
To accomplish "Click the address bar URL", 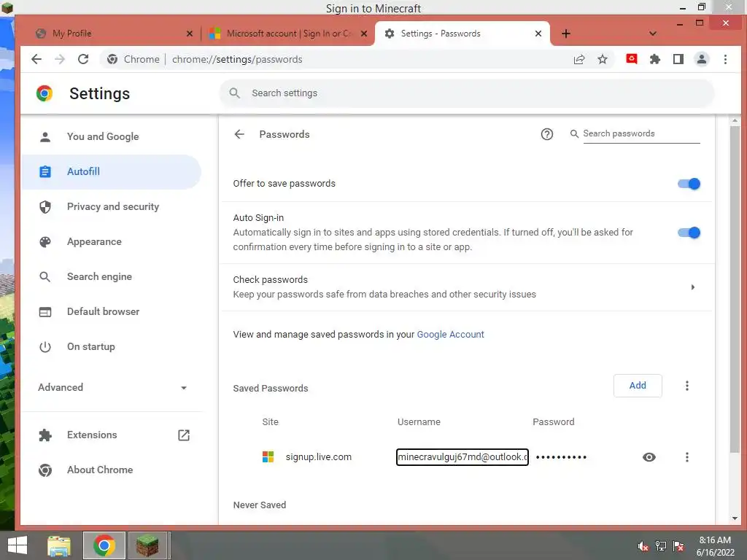I will click(237, 59).
